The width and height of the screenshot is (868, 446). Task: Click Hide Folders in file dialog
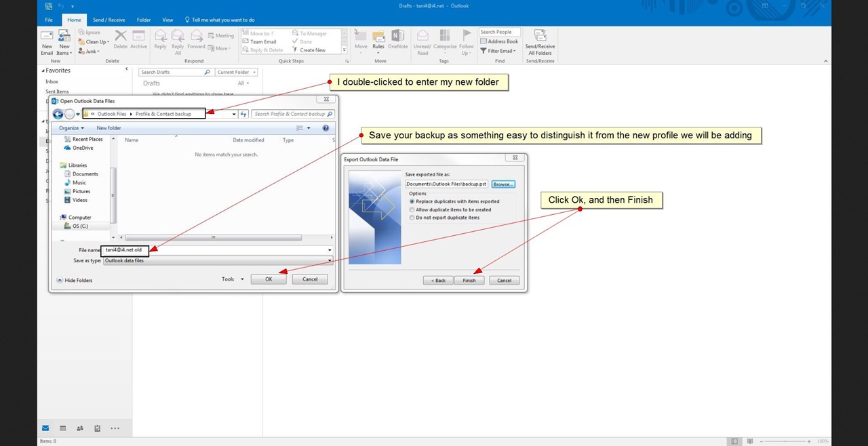(x=75, y=280)
